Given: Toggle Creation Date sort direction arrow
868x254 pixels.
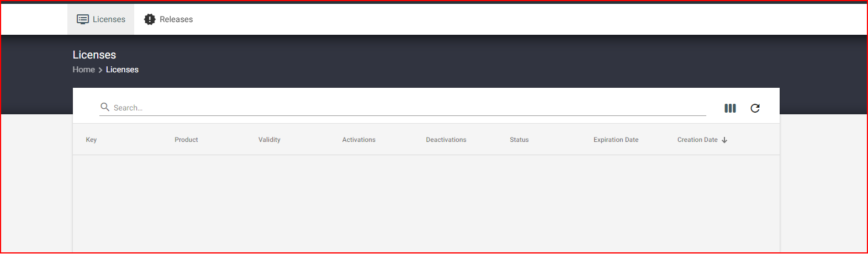Looking at the screenshot, I should [x=724, y=140].
